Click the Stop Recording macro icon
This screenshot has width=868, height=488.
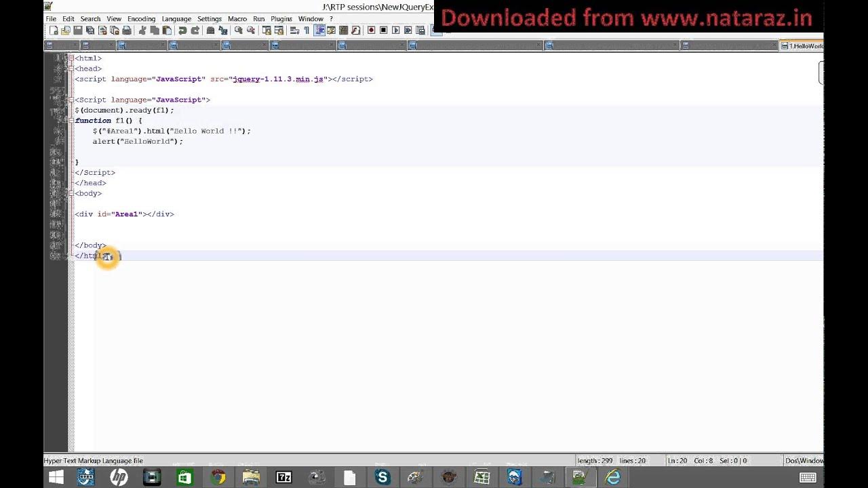[384, 30]
